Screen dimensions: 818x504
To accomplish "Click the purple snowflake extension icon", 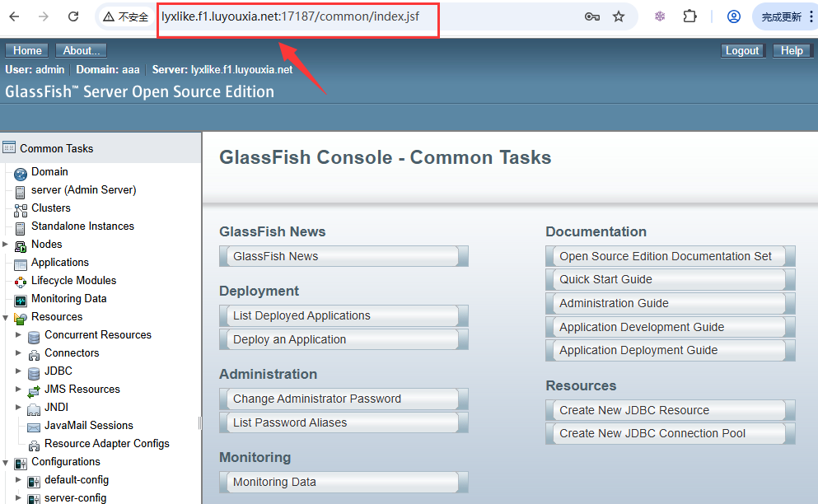I will (x=660, y=16).
